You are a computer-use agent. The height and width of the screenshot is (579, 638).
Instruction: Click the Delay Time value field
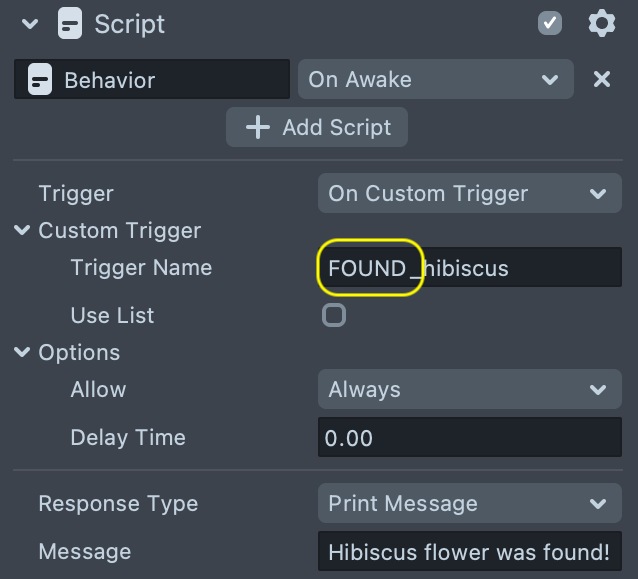[x=468, y=438]
